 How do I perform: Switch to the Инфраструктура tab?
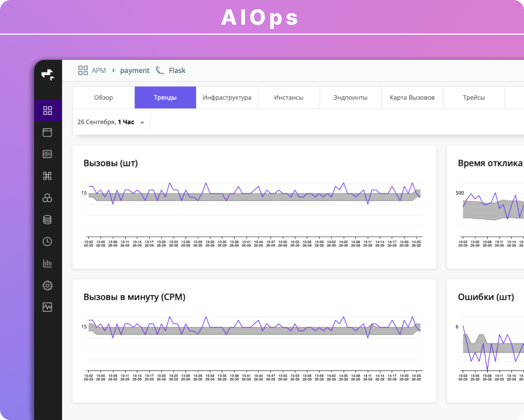227,97
